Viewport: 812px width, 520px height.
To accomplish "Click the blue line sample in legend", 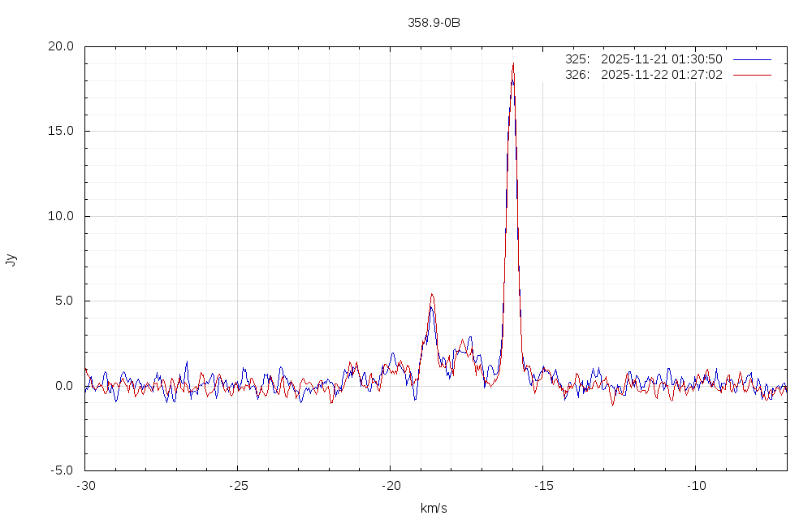I will coord(751,59).
